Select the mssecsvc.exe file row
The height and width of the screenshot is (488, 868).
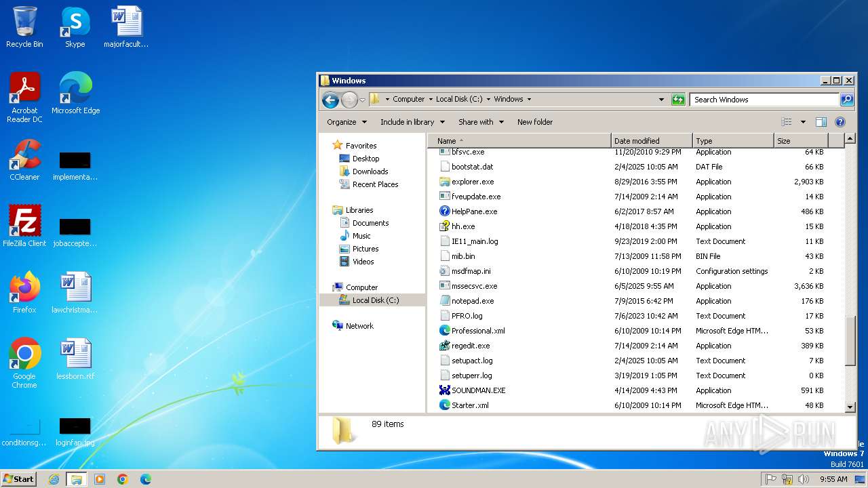pos(636,286)
